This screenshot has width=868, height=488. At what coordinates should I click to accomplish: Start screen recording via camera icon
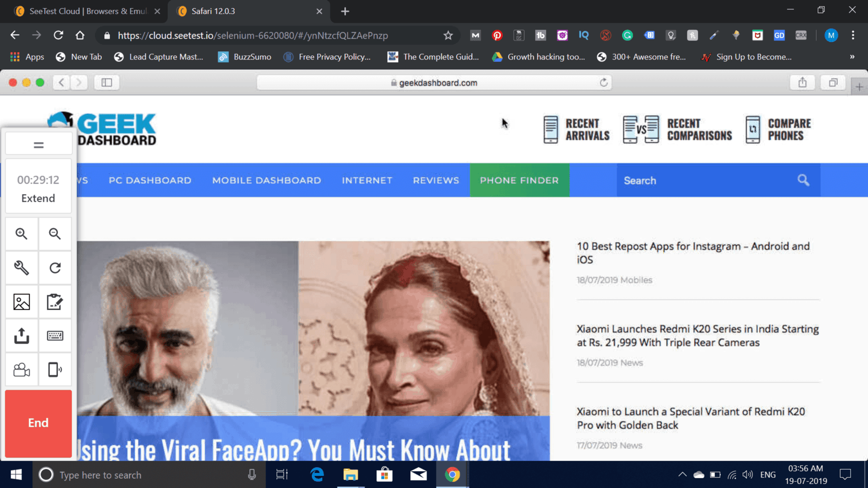click(x=21, y=369)
